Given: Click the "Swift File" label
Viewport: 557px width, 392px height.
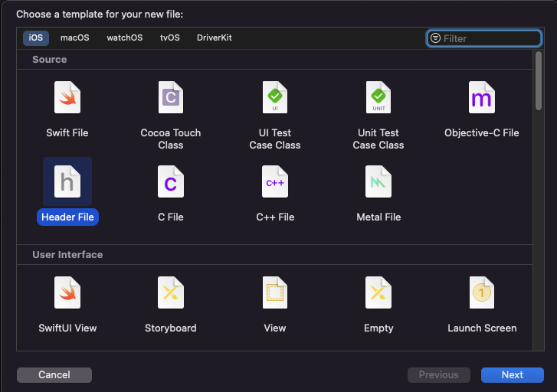Looking at the screenshot, I should (x=67, y=132).
